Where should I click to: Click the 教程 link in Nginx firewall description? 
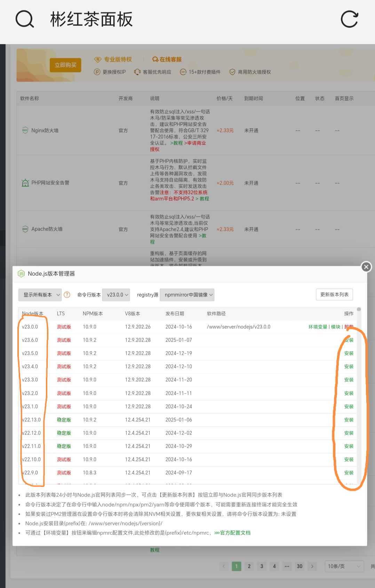[x=176, y=143]
